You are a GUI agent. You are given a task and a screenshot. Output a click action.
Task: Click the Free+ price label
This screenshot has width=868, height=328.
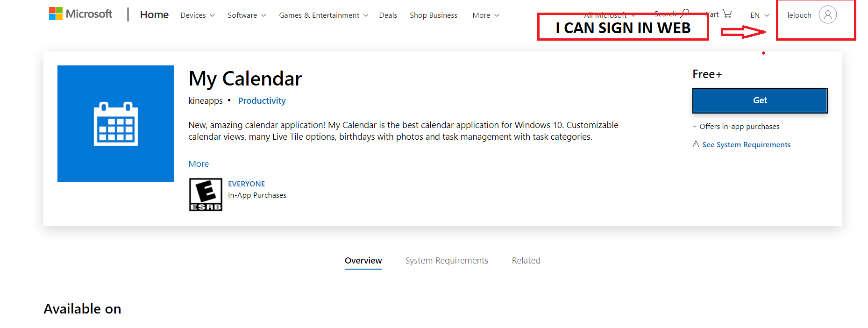tap(707, 74)
